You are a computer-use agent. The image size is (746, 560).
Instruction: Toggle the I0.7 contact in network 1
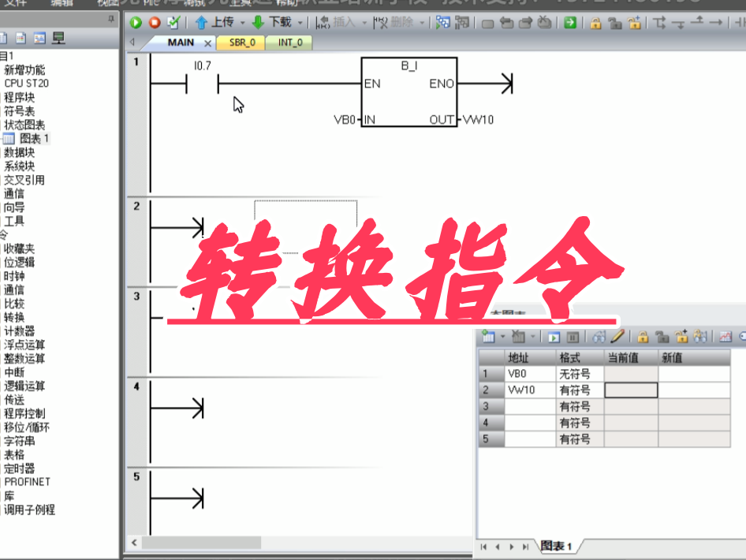[202, 83]
